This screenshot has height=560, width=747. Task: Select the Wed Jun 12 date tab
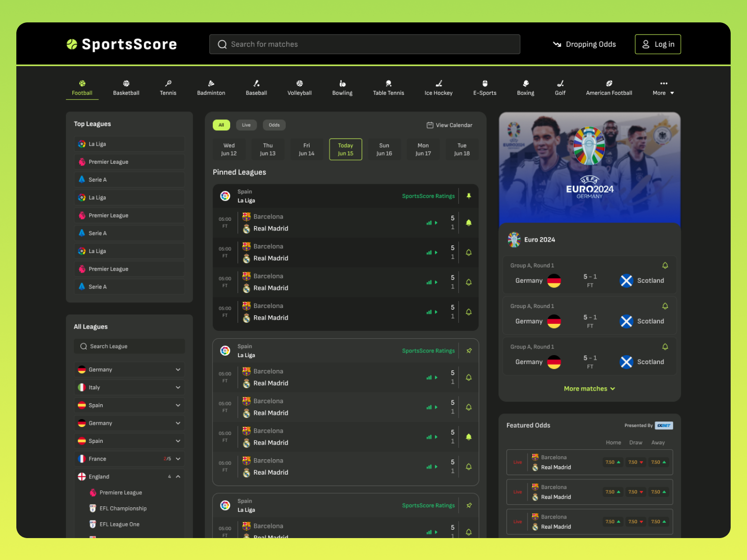229,149
